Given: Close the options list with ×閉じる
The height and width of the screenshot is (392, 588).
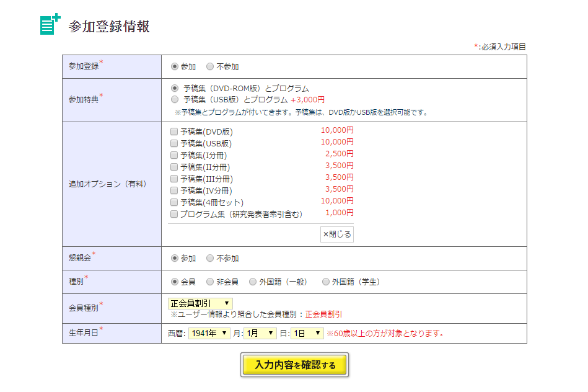Looking at the screenshot, I should click(x=337, y=234).
